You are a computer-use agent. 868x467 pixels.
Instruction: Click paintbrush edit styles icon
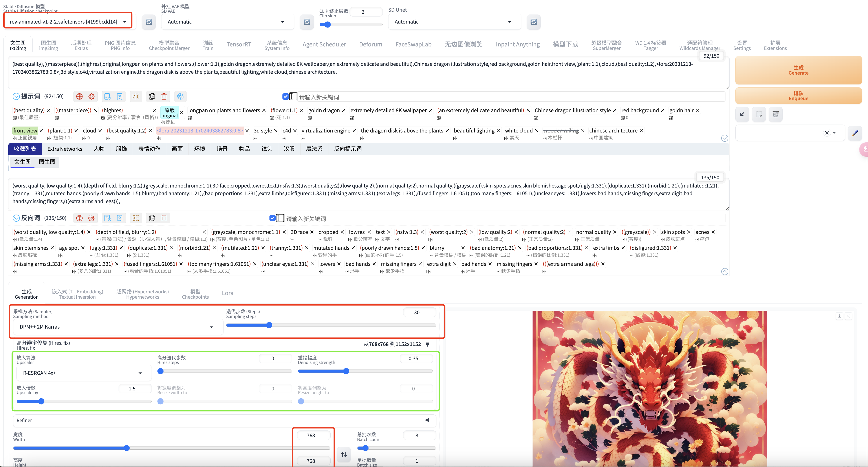tap(855, 133)
